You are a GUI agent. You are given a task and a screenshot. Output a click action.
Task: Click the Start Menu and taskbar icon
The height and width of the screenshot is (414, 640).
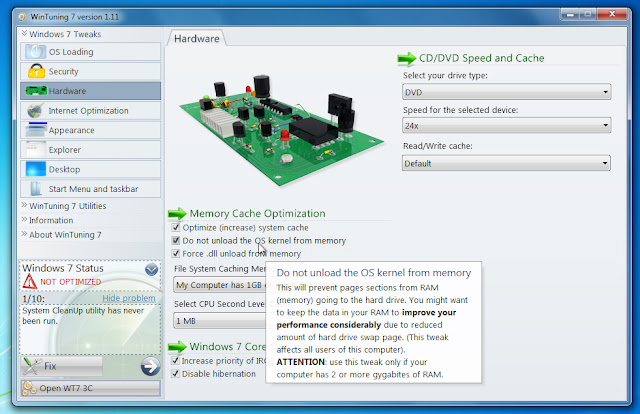36,189
